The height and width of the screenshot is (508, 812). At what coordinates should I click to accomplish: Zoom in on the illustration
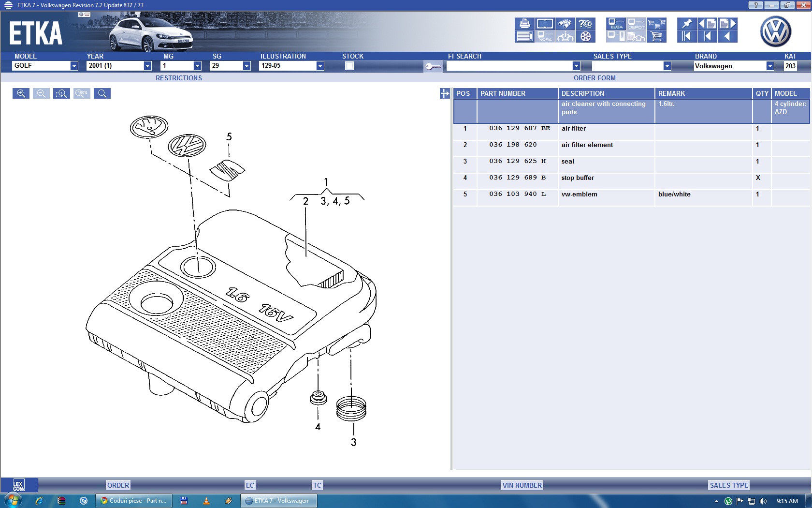click(x=21, y=93)
